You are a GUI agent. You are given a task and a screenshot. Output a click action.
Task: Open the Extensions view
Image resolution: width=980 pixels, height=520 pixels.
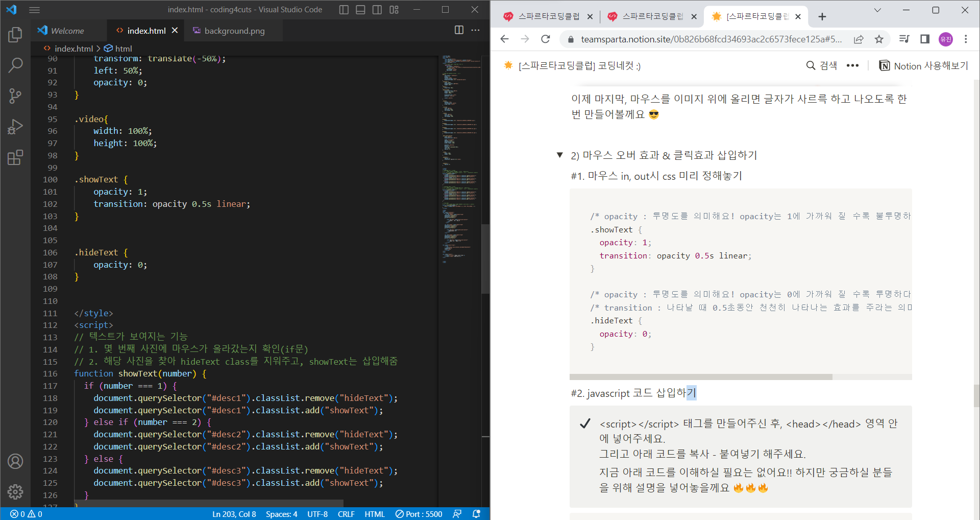15,157
